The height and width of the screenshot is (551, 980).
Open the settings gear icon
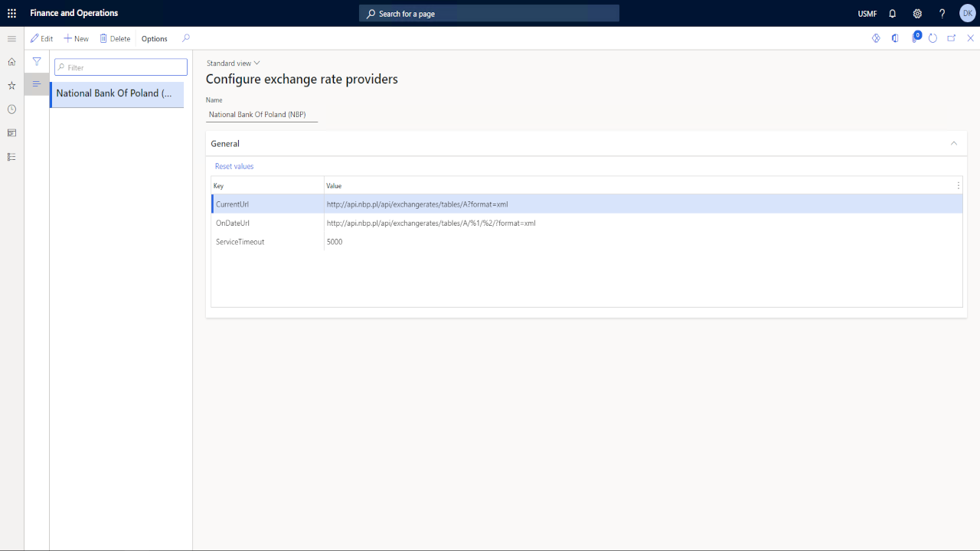pos(917,14)
